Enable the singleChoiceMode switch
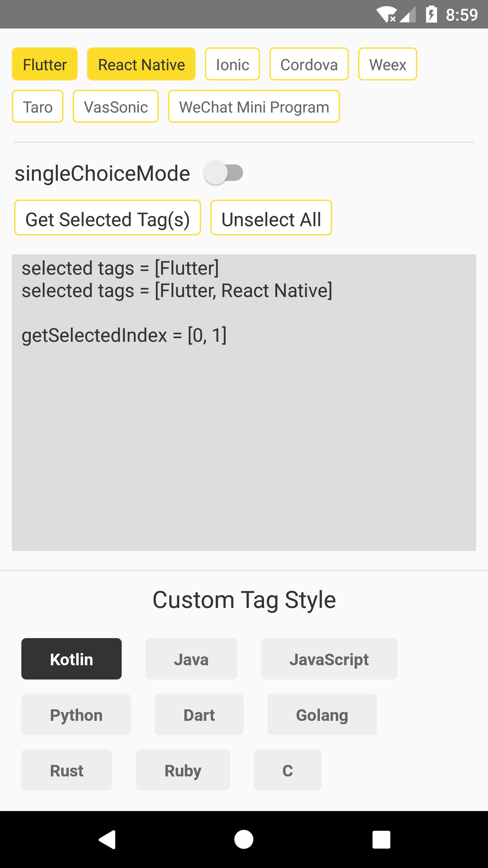The image size is (488, 868). pos(223,173)
